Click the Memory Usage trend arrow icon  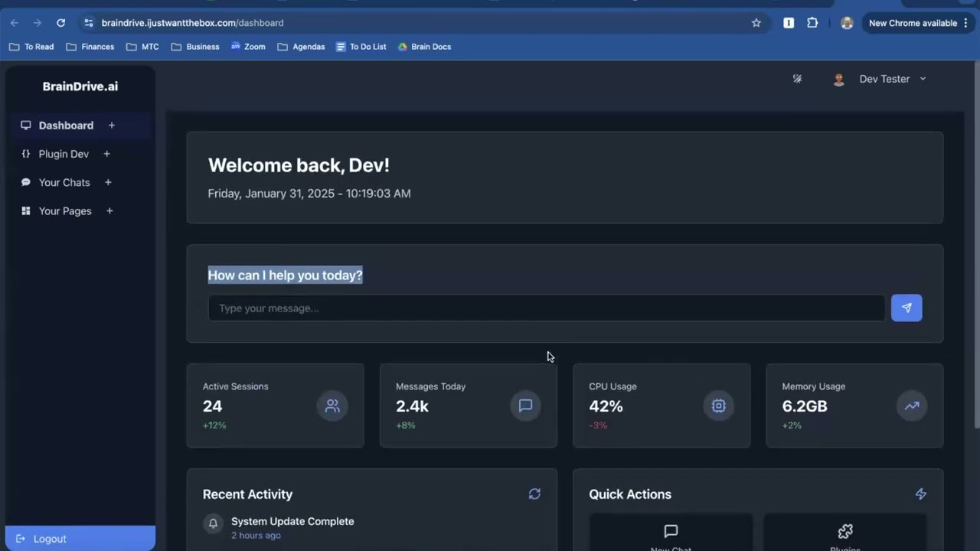point(911,406)
